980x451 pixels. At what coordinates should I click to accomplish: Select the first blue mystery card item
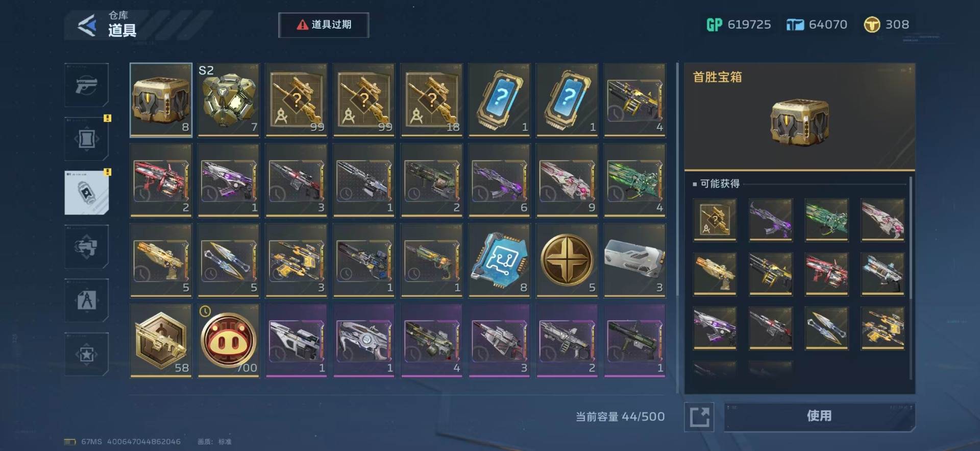(x=499, y=100)
